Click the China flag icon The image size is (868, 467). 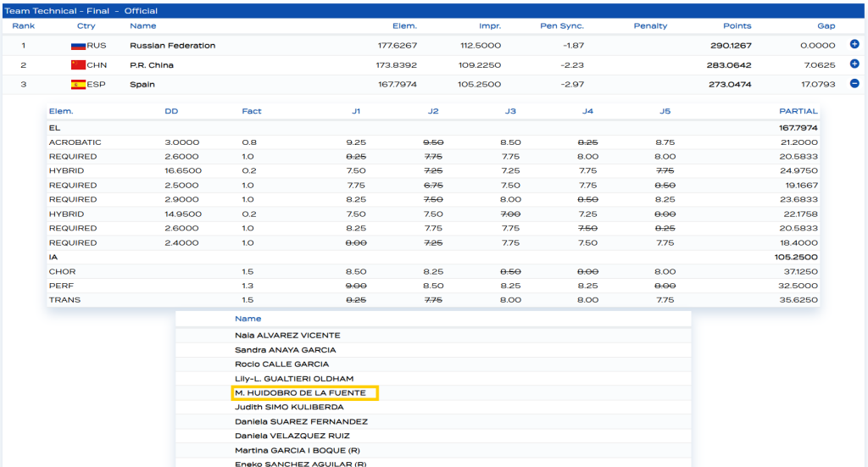click(x=78, y=64)
